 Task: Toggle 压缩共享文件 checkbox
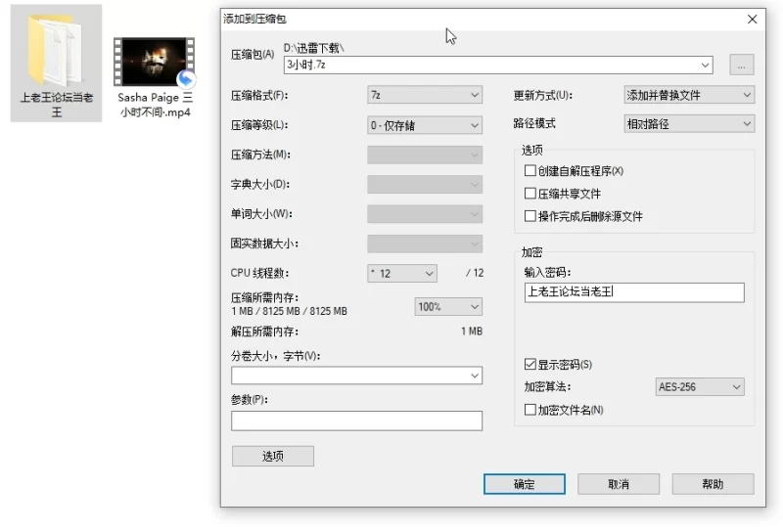(x=530, y=194)
